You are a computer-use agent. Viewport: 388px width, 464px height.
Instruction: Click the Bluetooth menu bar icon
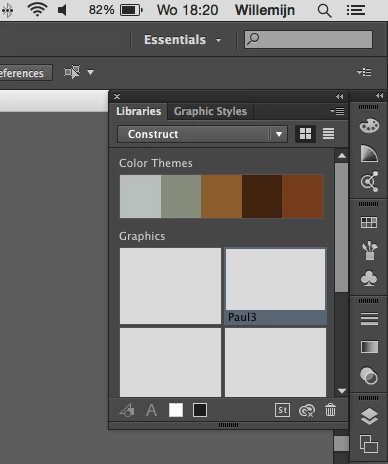click(7, 11)
